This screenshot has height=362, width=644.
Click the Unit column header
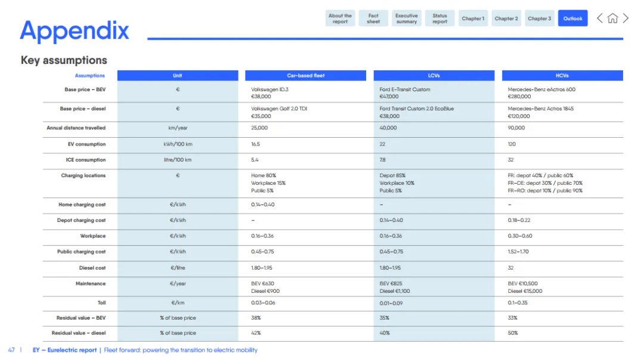tap(178, 76)
